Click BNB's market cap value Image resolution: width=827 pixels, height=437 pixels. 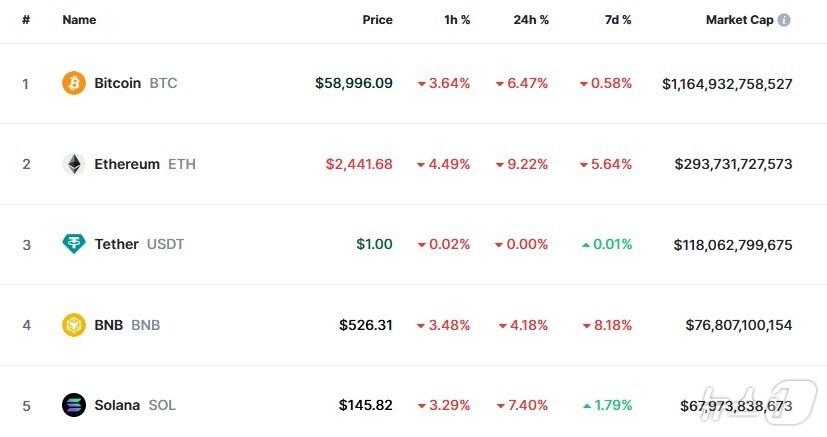738,325
